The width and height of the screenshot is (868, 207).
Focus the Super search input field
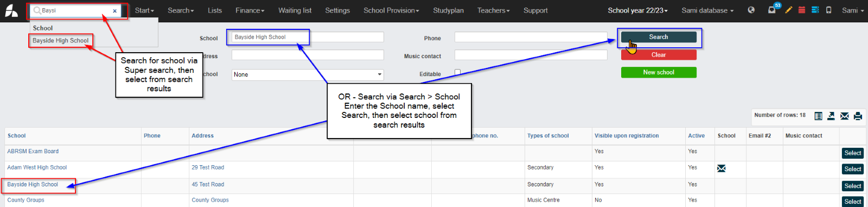point(76,11)
